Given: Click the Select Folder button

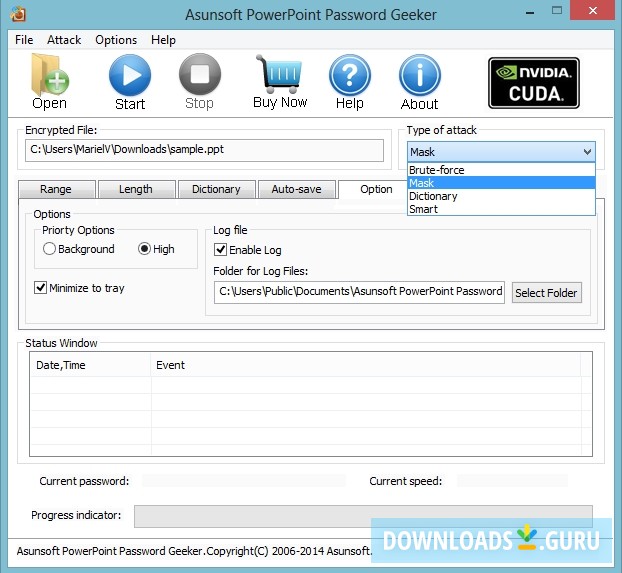Looking at the screenshot, I should pyautogui.click(x=546, y=293).
